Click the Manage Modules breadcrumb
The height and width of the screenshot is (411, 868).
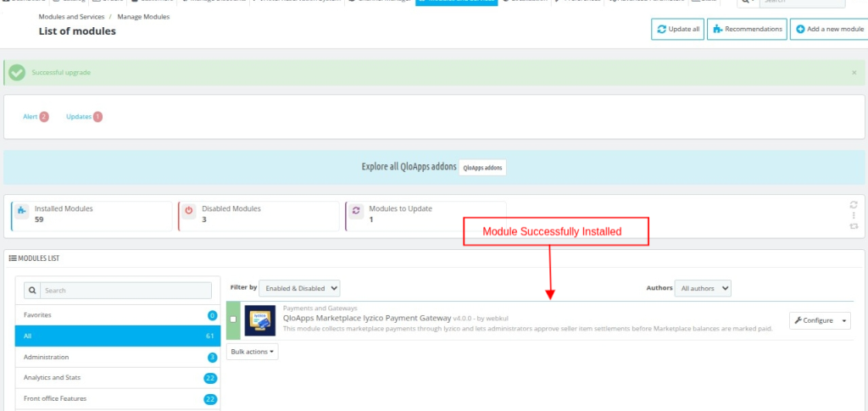(143, 17)
